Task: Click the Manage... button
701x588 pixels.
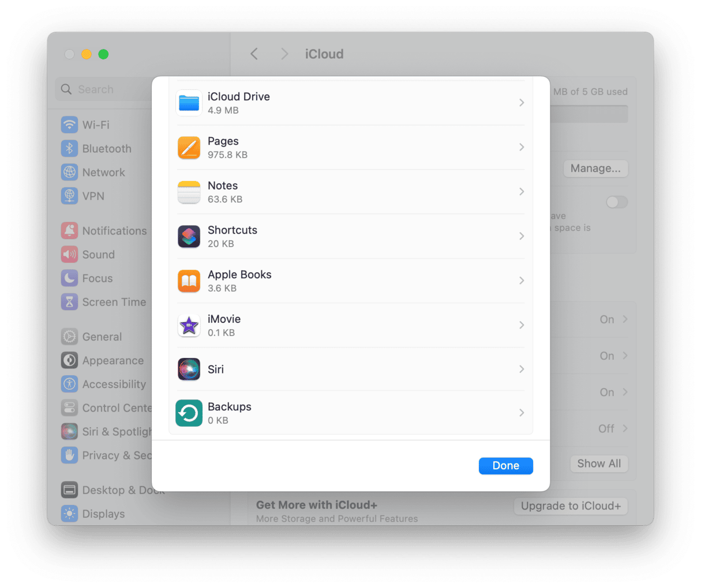Action: point(595,168)
